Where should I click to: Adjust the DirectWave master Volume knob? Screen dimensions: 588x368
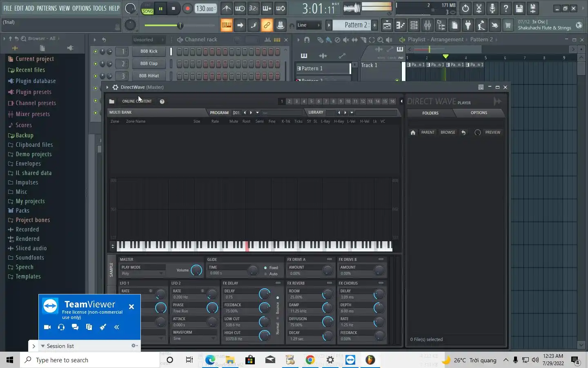pos(196,270)
